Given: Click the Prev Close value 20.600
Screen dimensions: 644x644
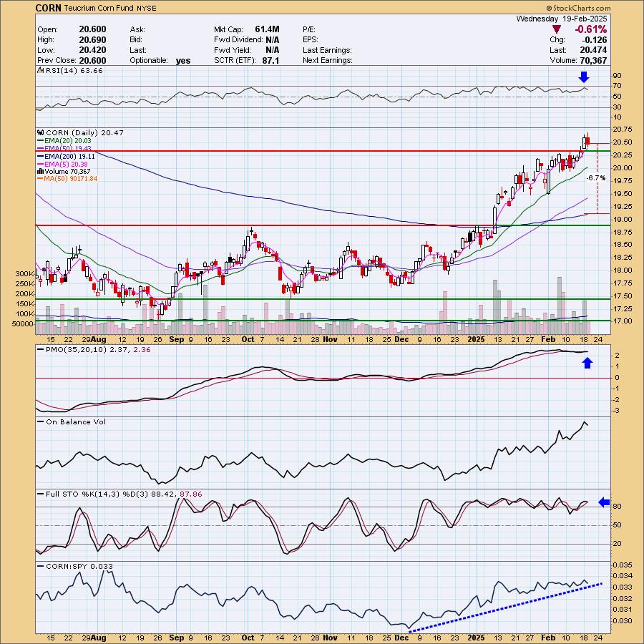Looking at the screenshot, I should [x=92, y=60].
